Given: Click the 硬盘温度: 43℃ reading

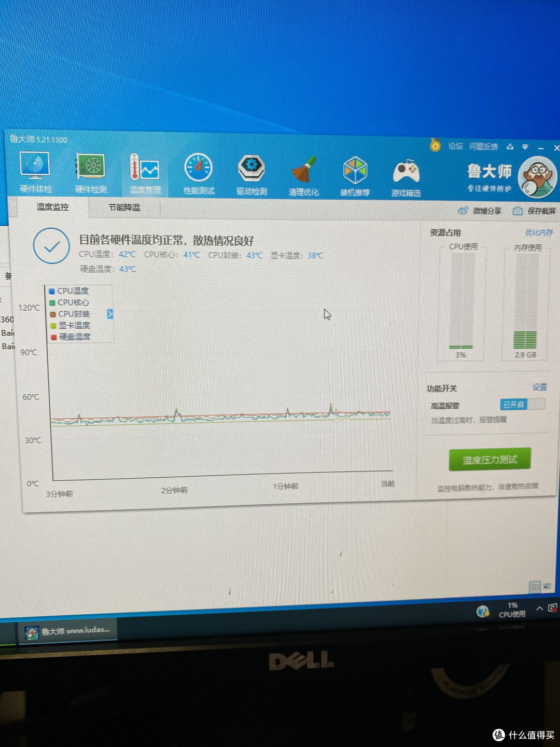Looking at the screenshot, I should pos(108,269).
